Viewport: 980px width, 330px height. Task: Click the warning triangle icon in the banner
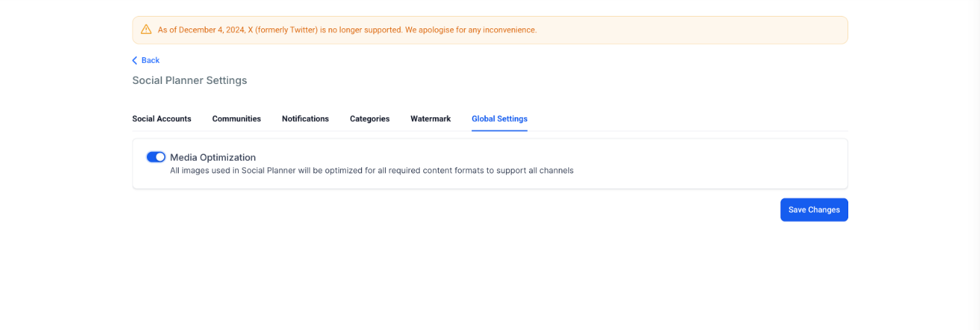pyautogui.click(x=146, y=30)
